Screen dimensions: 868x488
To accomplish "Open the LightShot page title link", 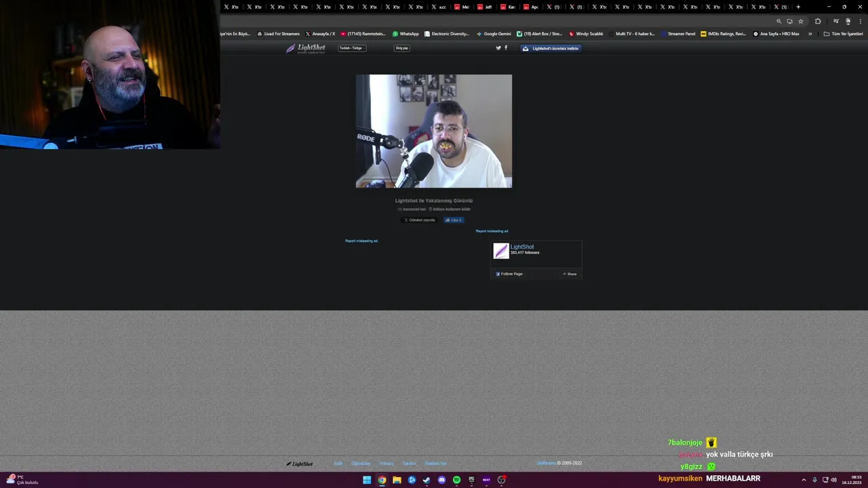I will (x=522, y=247).
